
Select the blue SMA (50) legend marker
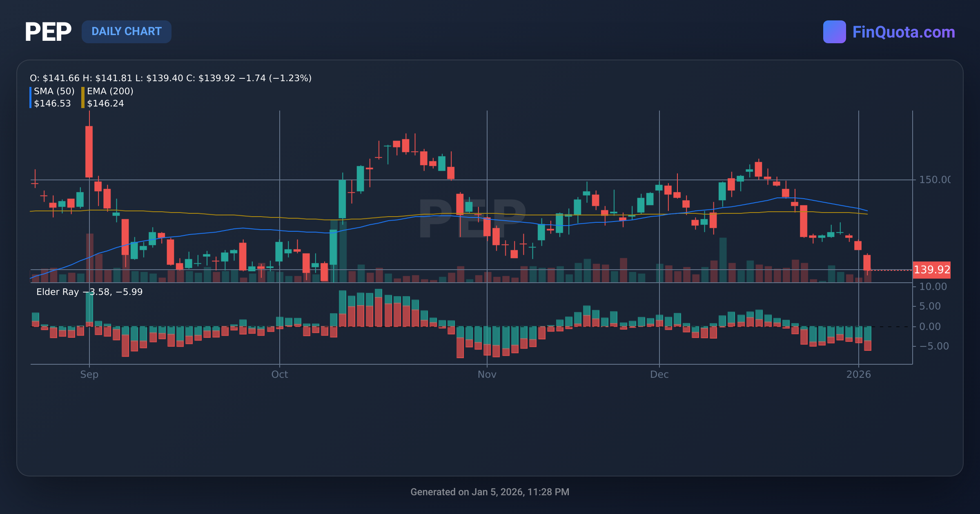tap(31, 97)
